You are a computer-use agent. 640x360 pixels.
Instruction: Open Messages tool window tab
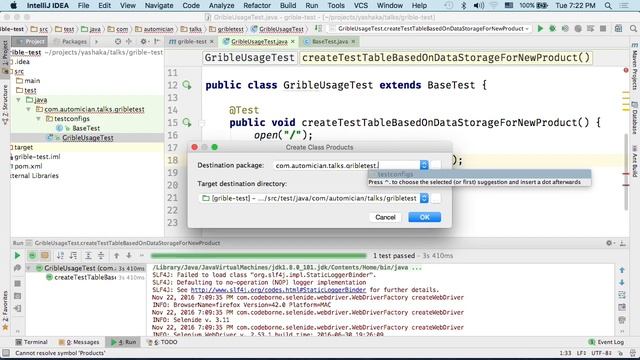[79, 342]
